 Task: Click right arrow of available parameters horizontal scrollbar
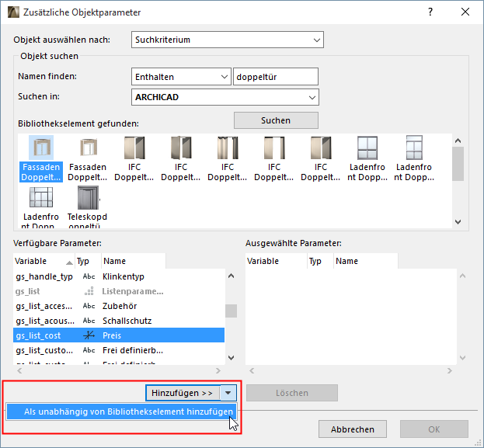click(x=218, y=370)
